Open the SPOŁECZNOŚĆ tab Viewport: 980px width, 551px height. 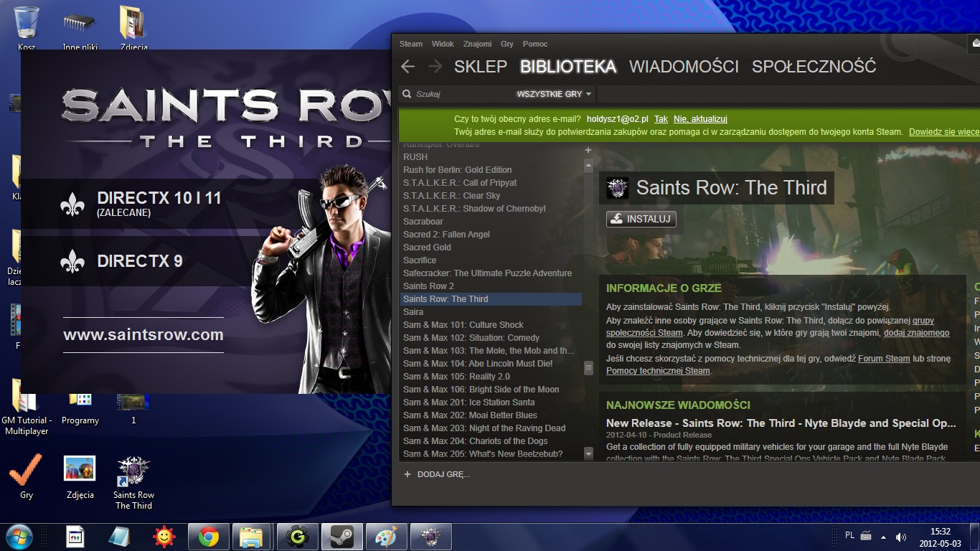tap(814, 67)
